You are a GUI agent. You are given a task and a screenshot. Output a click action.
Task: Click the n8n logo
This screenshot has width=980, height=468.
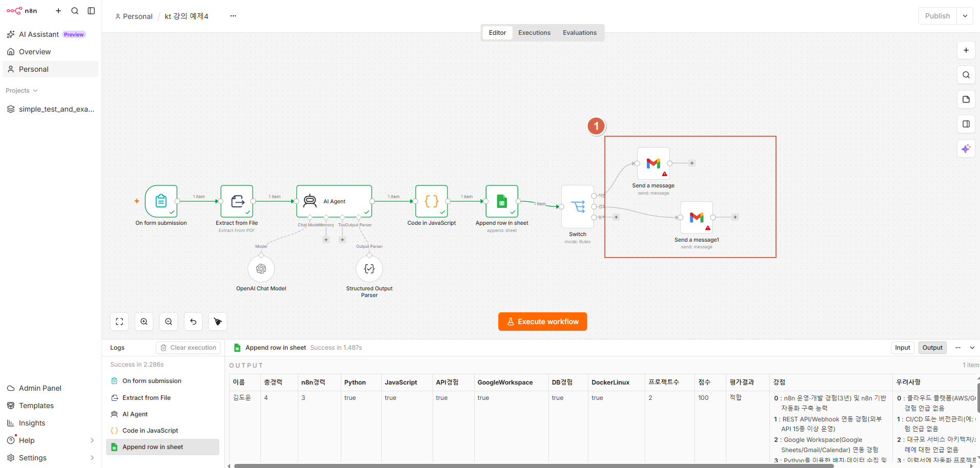[22, 11]
